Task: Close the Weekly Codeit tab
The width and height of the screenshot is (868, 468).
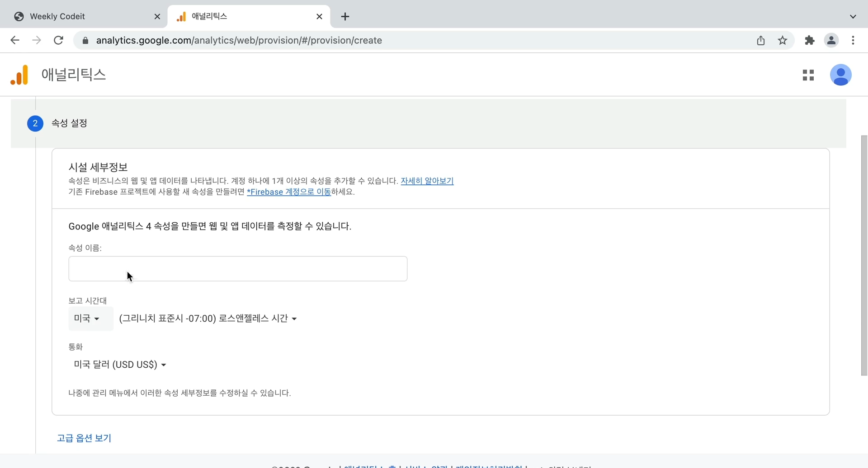Action: [x=157, y=17]
